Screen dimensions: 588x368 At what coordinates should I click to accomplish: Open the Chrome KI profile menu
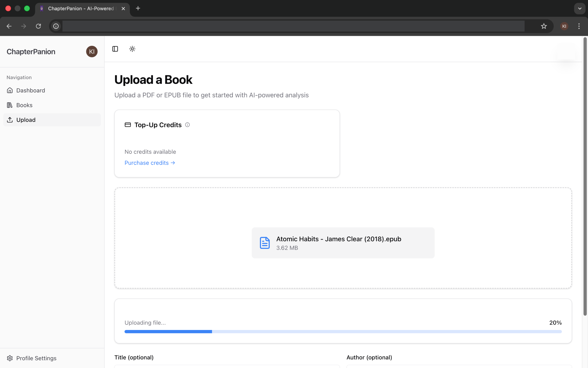[x=564, y=26]
